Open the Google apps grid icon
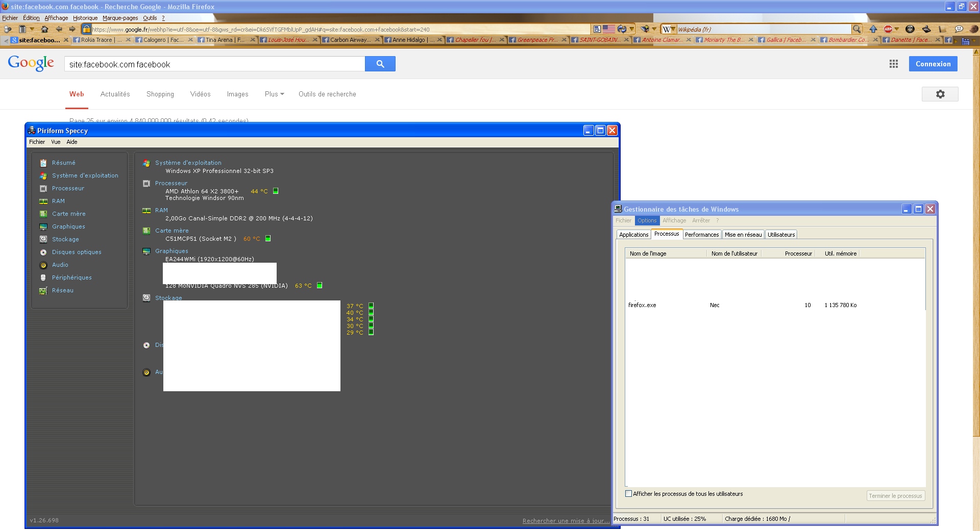 (893, 64)
